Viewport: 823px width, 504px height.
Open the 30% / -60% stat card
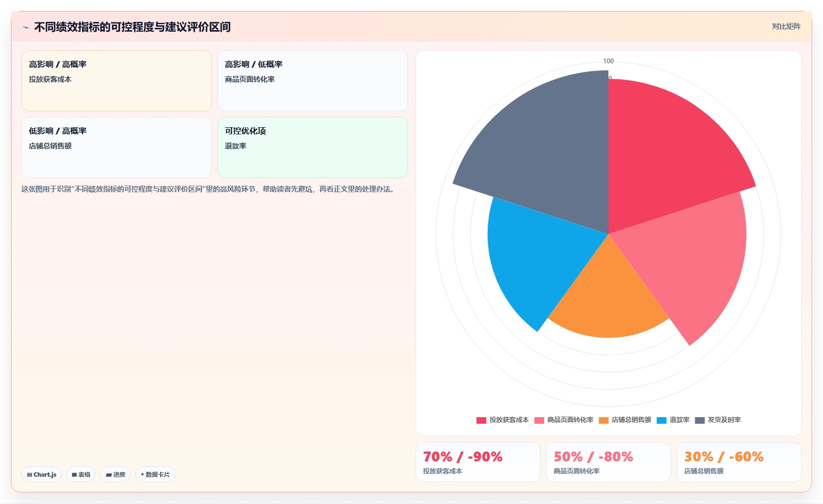[x=739, y=462]
